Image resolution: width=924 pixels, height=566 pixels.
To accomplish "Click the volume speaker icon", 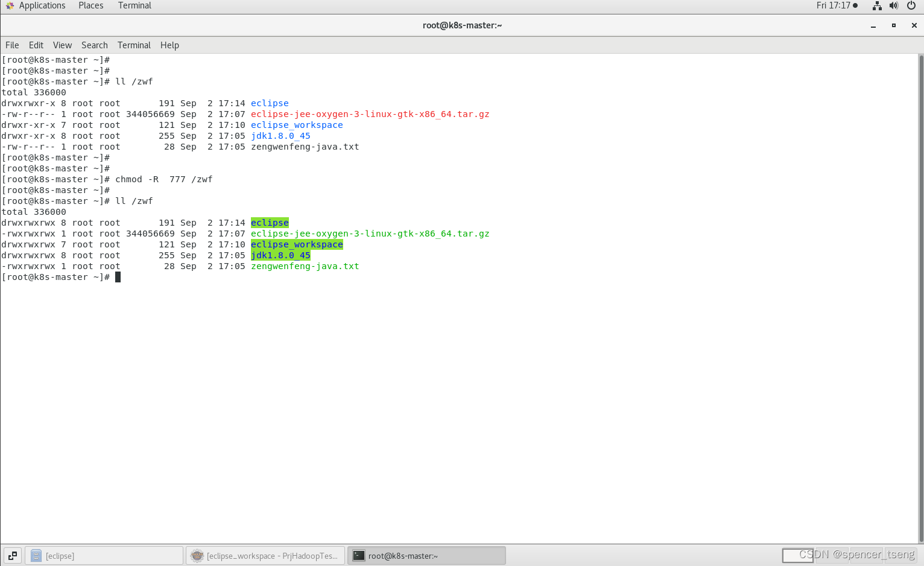I will (x=894, y=5).
